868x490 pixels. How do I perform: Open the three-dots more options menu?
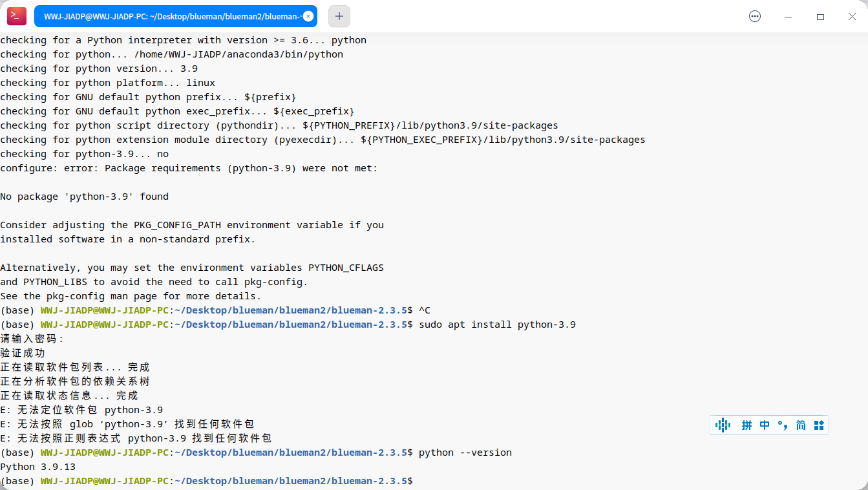click(755, 16)
